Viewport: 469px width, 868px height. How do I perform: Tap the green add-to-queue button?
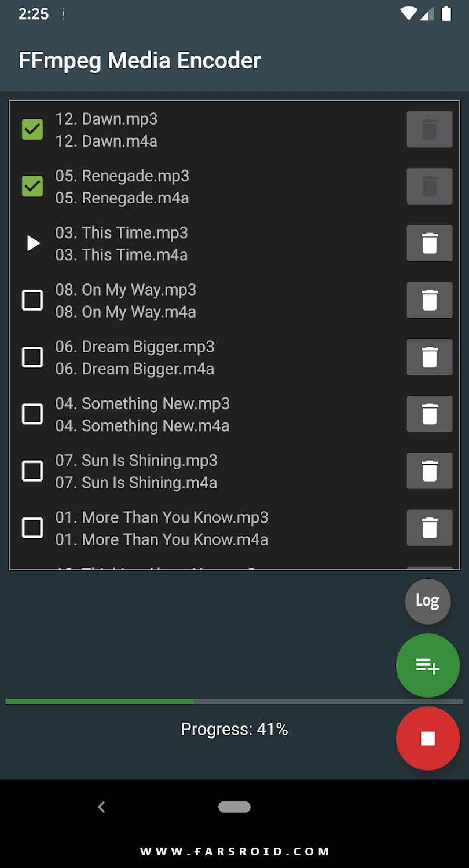click(x=428, y=666)
